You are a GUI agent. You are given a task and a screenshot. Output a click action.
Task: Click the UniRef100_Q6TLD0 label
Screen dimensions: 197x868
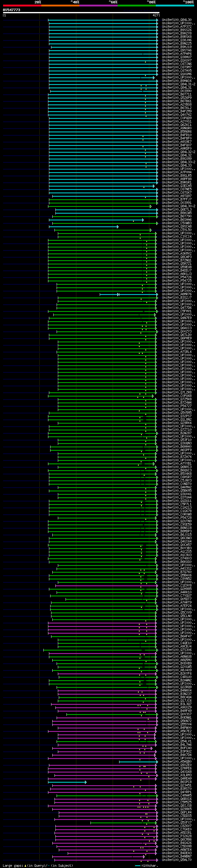(177, 335)
